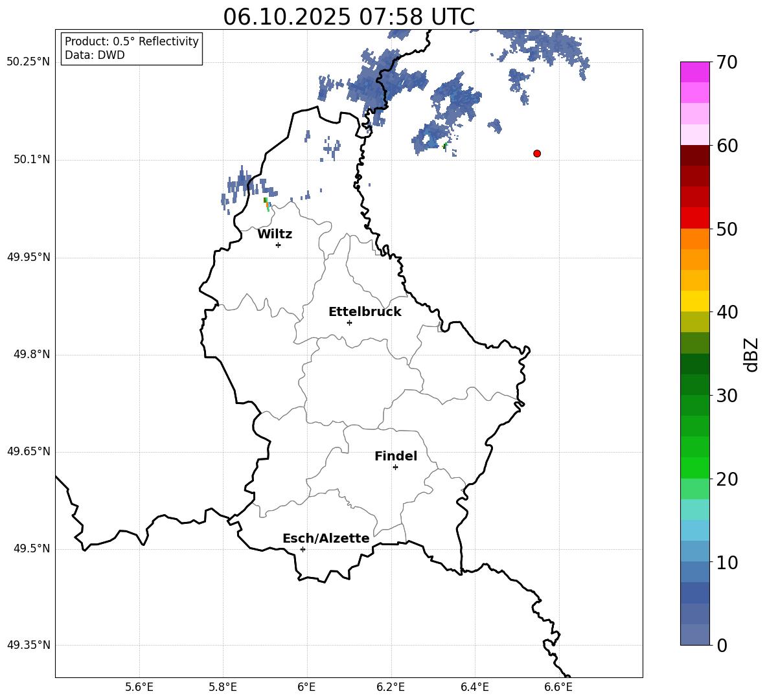Click the slate blue swatch at colorbar bottom
The width and height of the screenshot is (767, 700).
click(694, 635)
